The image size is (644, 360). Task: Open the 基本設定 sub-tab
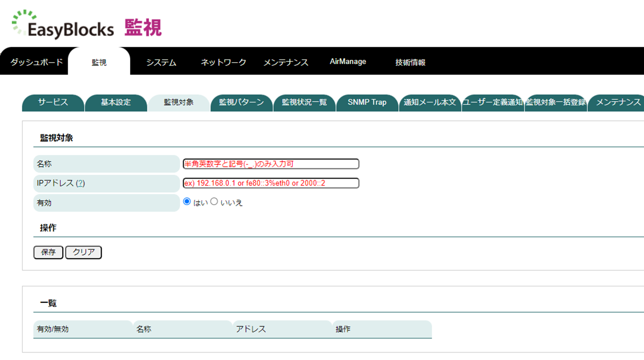pyautogui.click(x=116, y=103)
